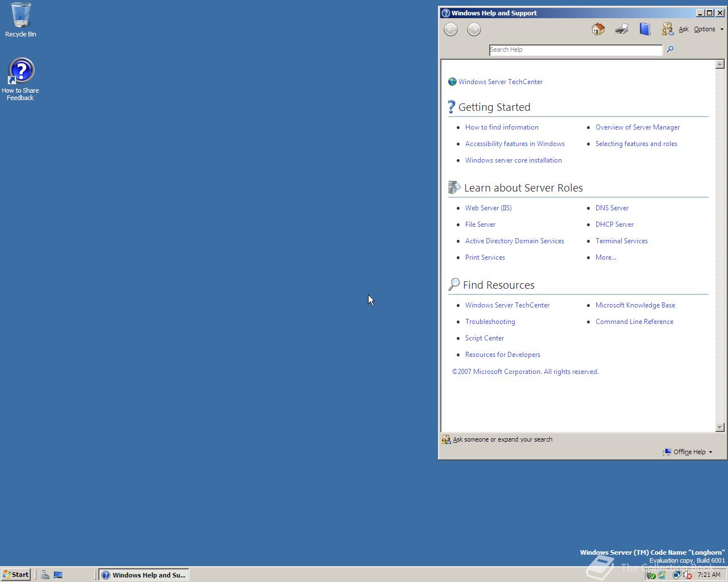Open the network status tray icon
The image size is (728, 582).
[x=676, y=575]
